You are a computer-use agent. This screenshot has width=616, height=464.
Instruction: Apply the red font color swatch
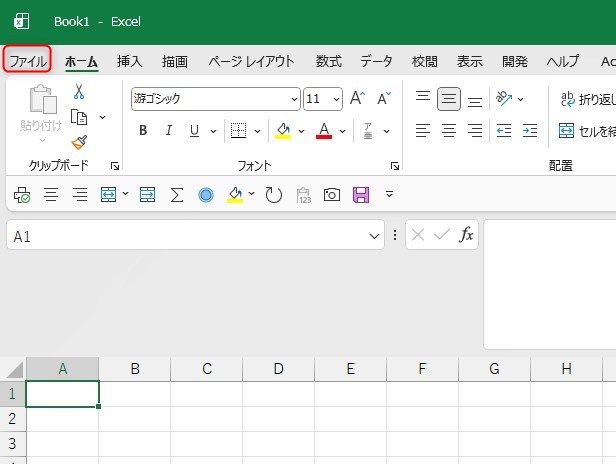[323, 131]
